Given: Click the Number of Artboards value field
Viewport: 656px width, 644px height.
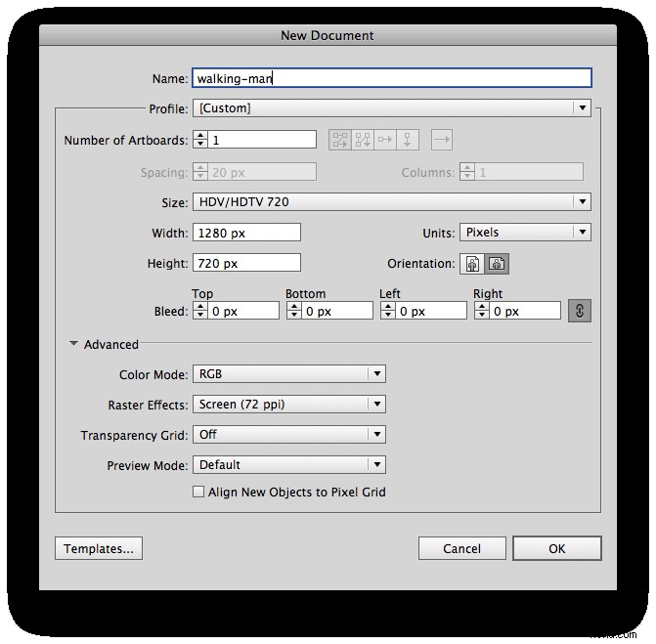Looking at the screenshot, I should [x=262, y=140].
